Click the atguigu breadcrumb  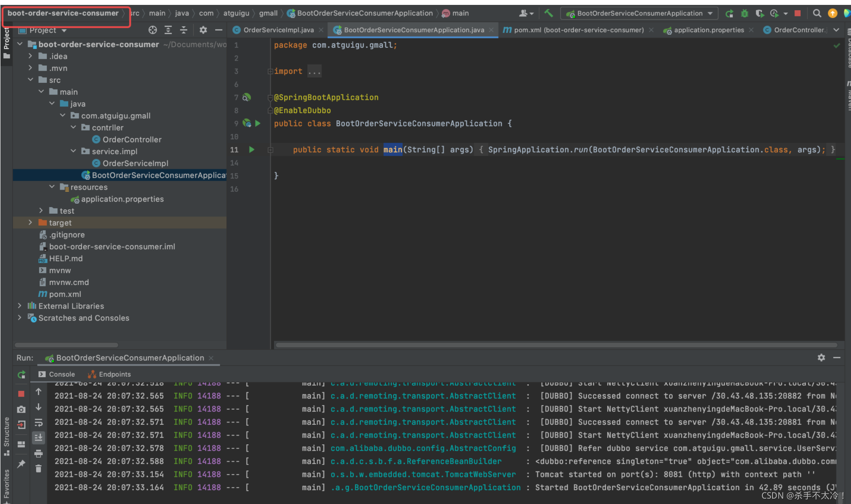pyautogui.click(x=236, y=13)
